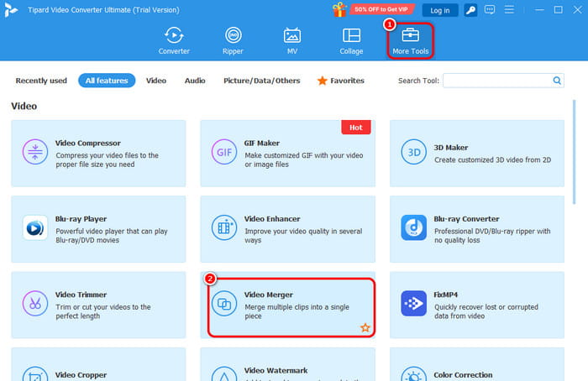Image resolution: width=588 pixels, height=381 pixels.
Task: Click the Video Watermark icon
Action: 224,374
